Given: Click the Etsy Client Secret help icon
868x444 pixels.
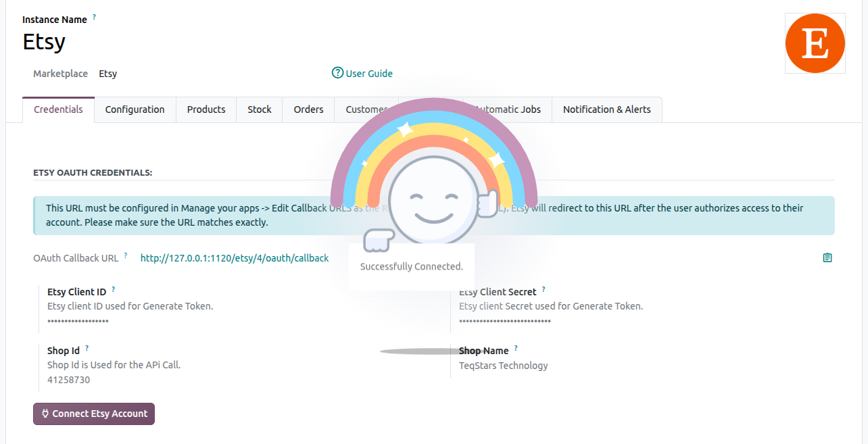Looking at the screenshot, I should click(x=544, y=290).
